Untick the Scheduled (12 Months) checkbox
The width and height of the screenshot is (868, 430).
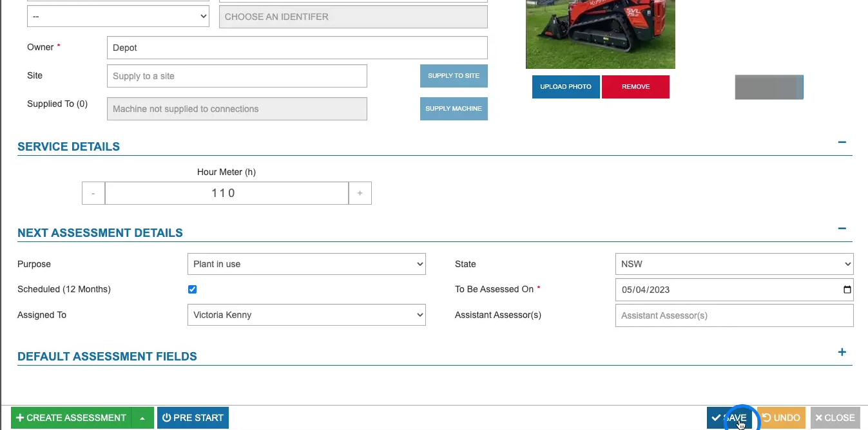pyautogui.click(x=192, y=290)
